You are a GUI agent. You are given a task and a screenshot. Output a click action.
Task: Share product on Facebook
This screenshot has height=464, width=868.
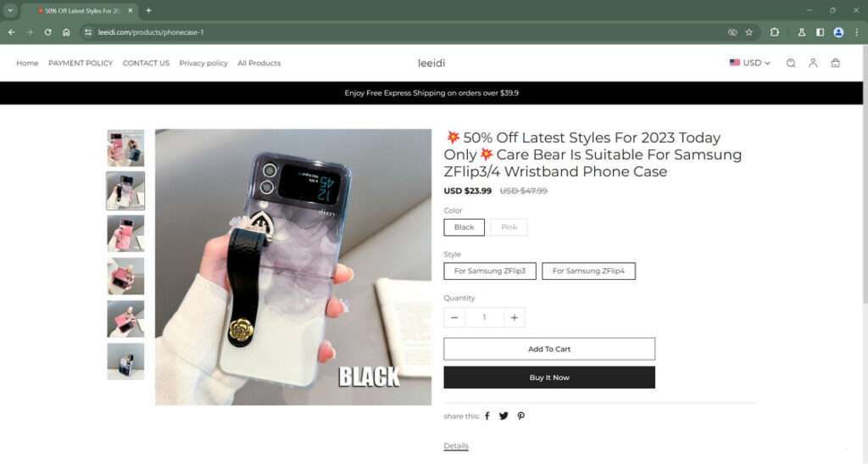coord(487,416)
